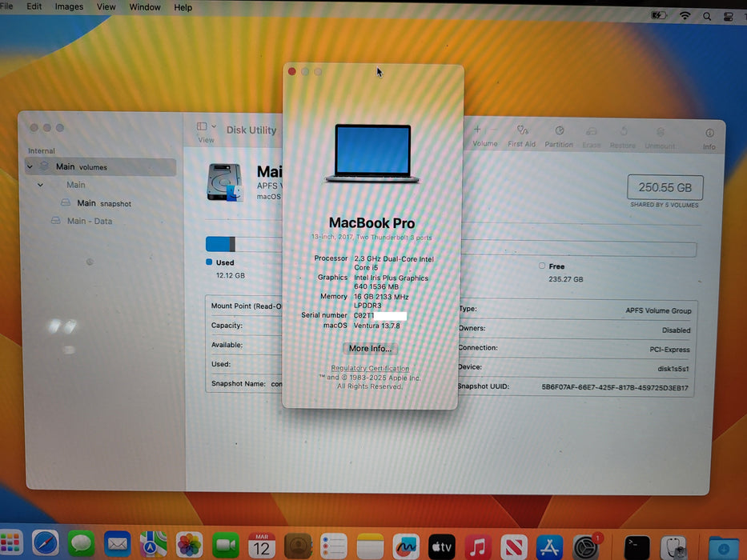This screenshot has height=560, width=747.
Task: Open the Downloads folder in the Dock
Action: [x=723, y=548]
